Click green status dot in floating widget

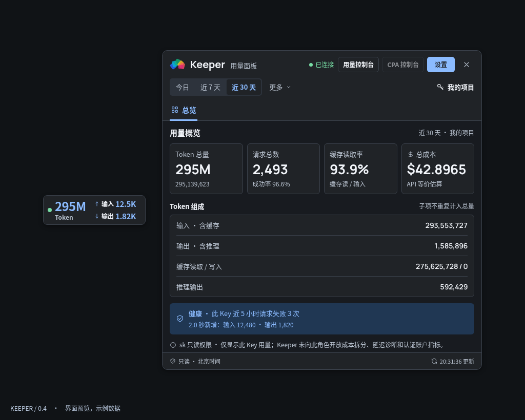(50, 210)
